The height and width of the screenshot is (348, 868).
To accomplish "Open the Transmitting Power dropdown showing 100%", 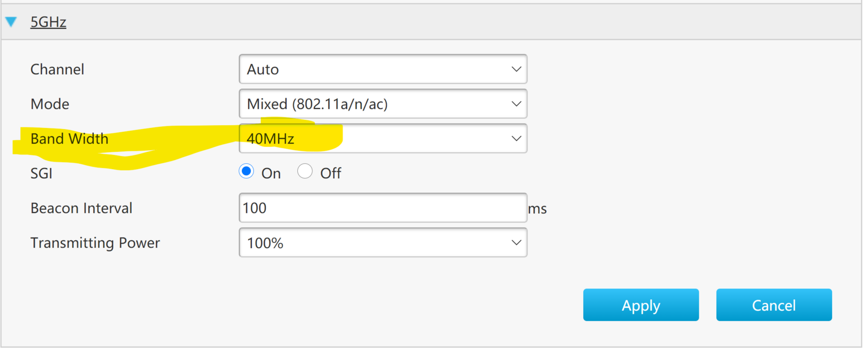I will point(383,243).
